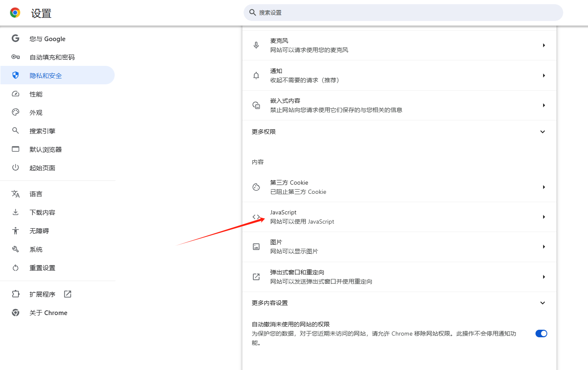The width and height of the screenshot is (588, 370).
Task: Go to 性能 settings
Action: (x=58, y=94)
